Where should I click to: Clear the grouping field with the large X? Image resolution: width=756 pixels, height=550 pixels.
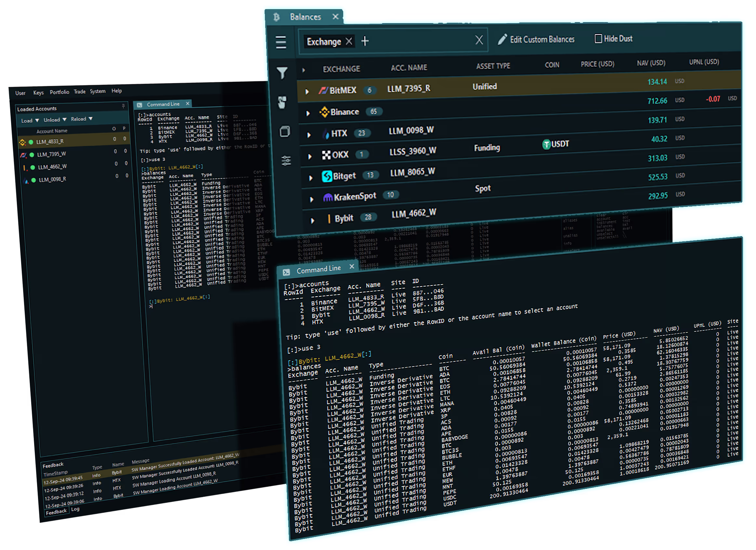tap(479, 40)
